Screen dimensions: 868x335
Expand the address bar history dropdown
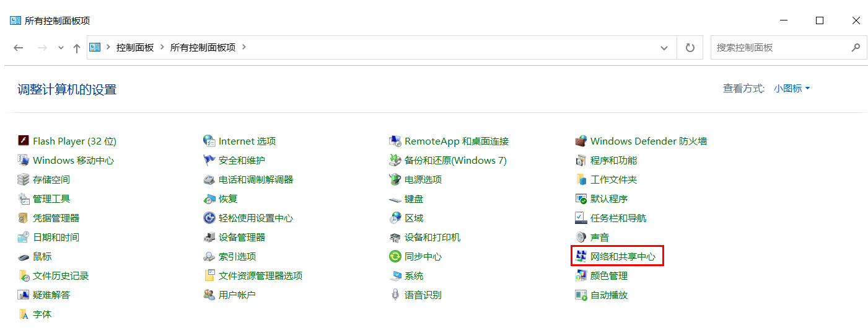[x=664, y=48]
